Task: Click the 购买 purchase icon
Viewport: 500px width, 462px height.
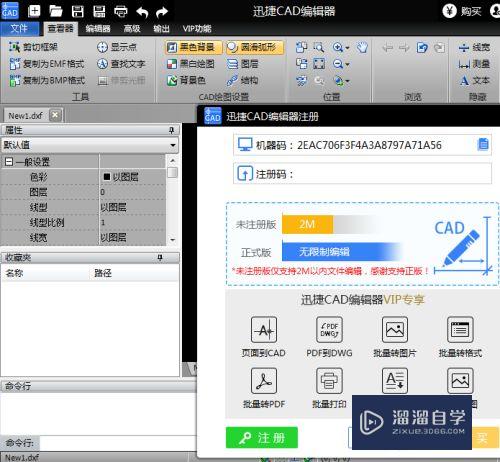Action: click(449, 11)
